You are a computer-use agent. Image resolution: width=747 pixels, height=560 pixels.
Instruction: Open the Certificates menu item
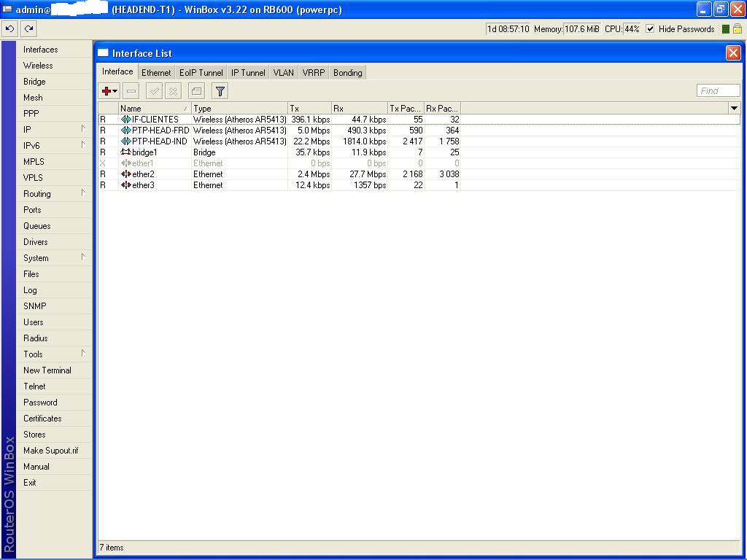[54, 418]
